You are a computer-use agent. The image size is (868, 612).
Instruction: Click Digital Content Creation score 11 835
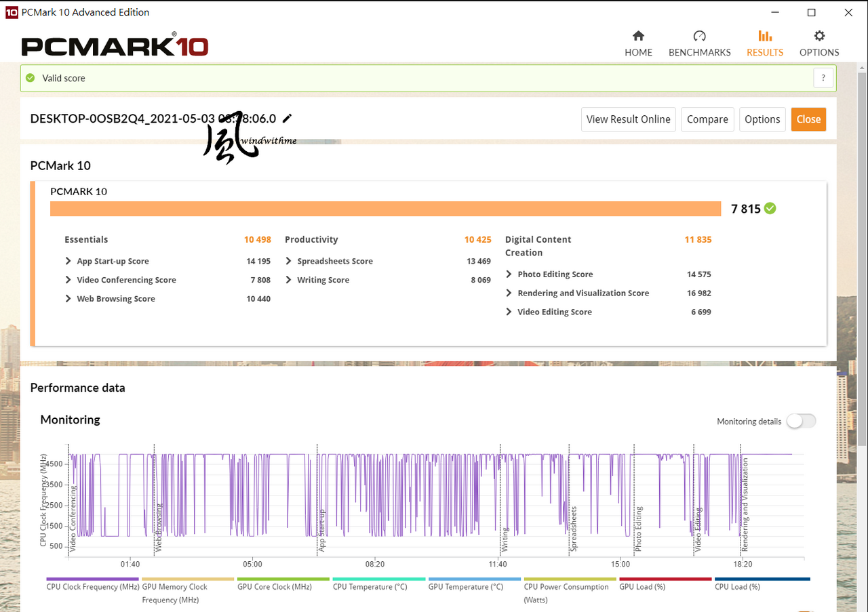[x=698, y=239]
